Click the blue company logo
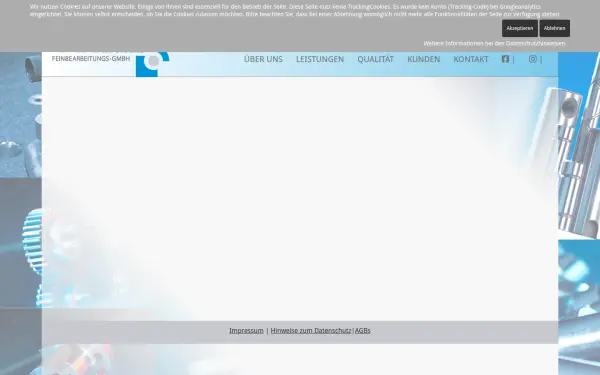 (x=152, y=64)
